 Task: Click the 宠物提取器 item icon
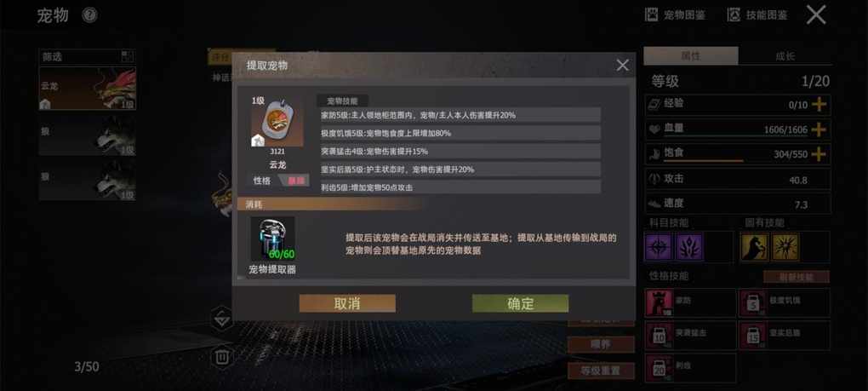coord(273,239)
